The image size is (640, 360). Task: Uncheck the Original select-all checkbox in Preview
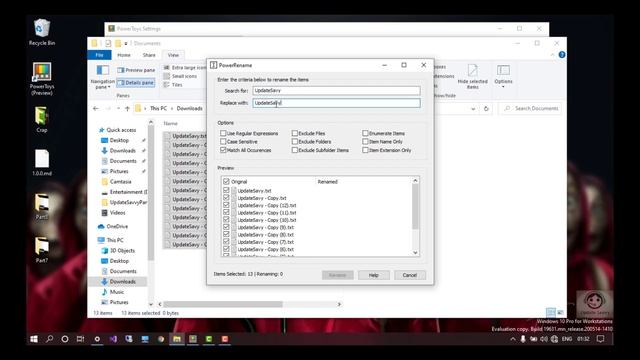[227, 181]
